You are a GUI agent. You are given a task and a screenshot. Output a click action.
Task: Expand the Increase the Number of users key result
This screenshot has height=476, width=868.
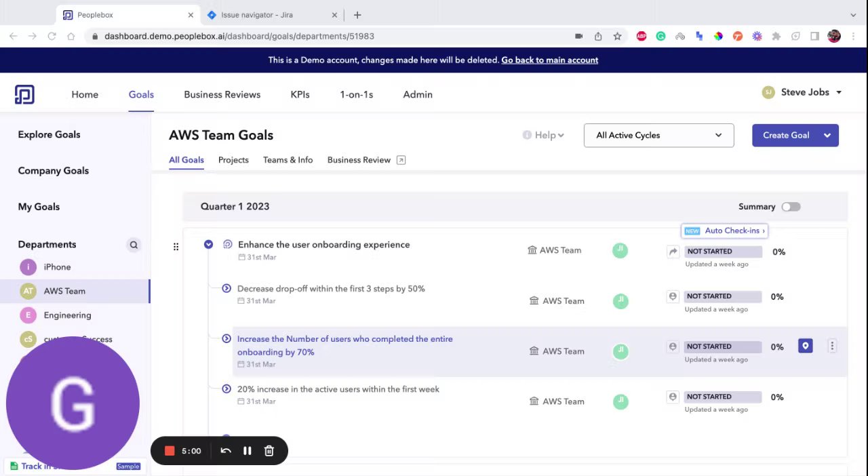226,338
